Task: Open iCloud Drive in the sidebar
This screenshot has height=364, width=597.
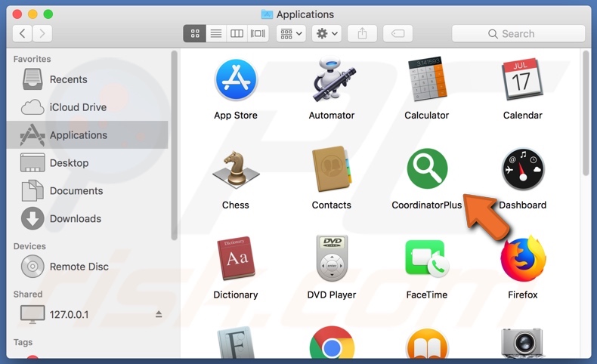Action: tap(88, 107)
